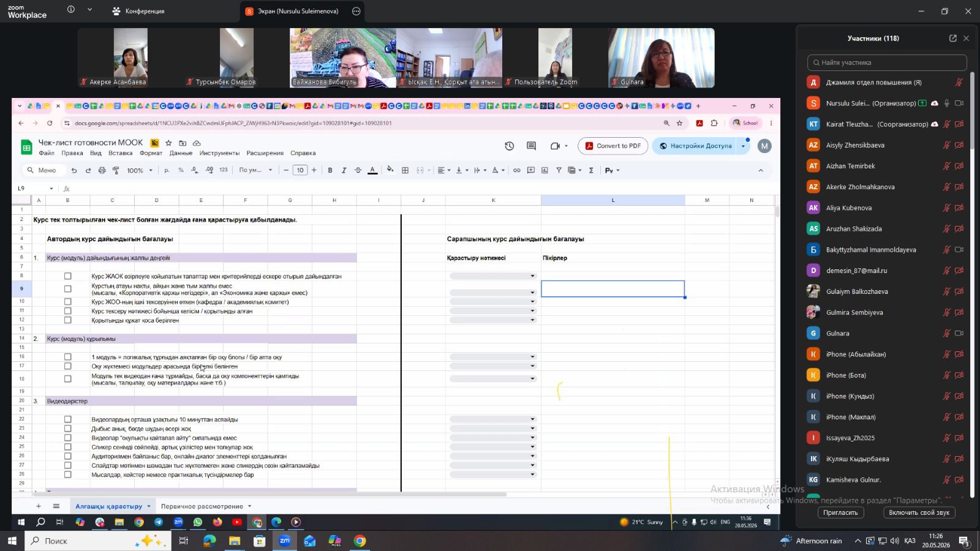Check box for 'Курс ЖОО-ның ішкі тексеруінен' row
980x551 pixels.
pyautogui.click(x=67, y=302)
